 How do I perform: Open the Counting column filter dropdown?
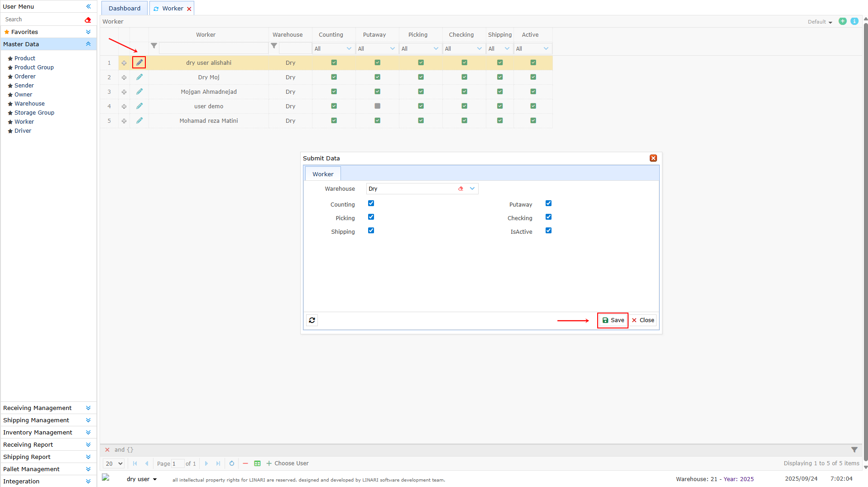[x=349, y=48]
